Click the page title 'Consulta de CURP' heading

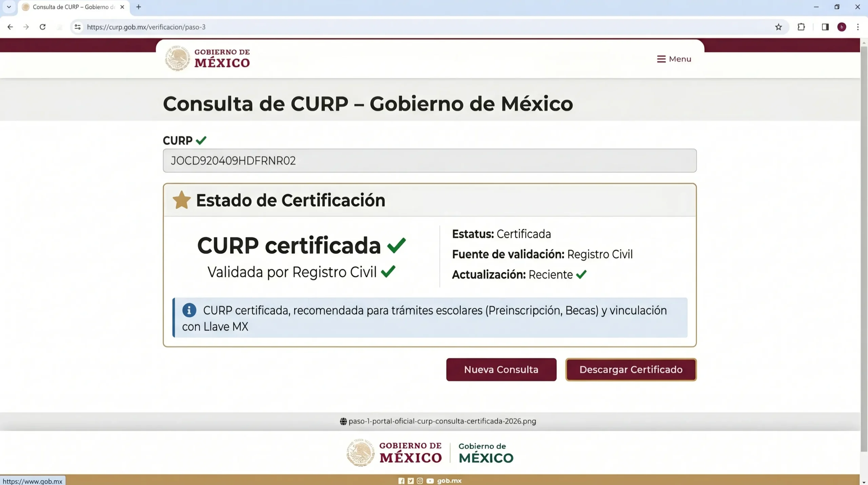(368, 104)
